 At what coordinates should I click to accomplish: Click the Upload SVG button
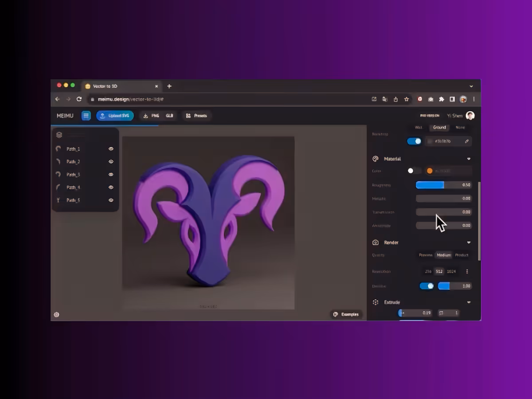click(115, 116)
